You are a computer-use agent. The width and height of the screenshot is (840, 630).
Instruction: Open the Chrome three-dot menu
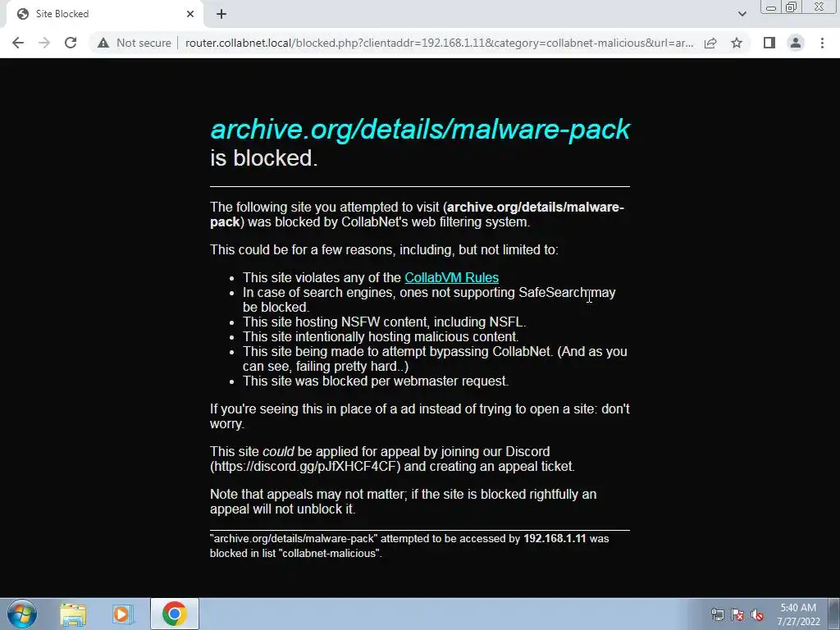tap(822, 43)
